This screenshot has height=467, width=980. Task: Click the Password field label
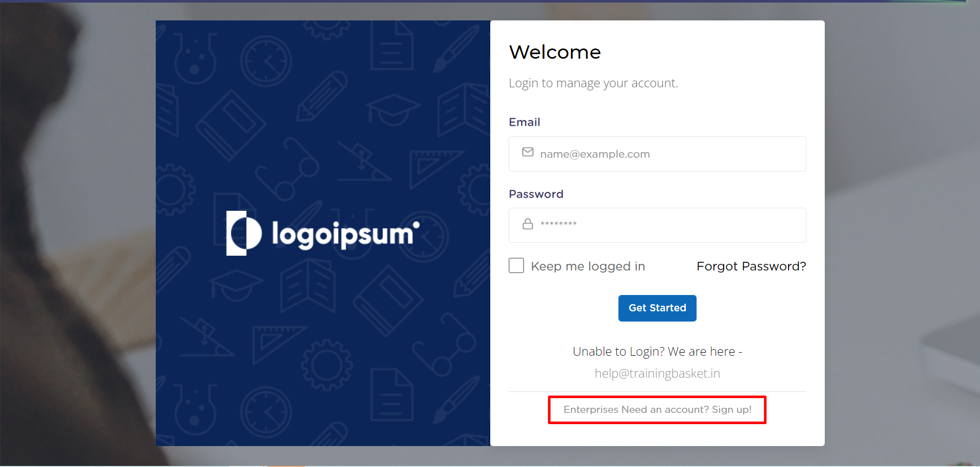[x=536, y=194]
